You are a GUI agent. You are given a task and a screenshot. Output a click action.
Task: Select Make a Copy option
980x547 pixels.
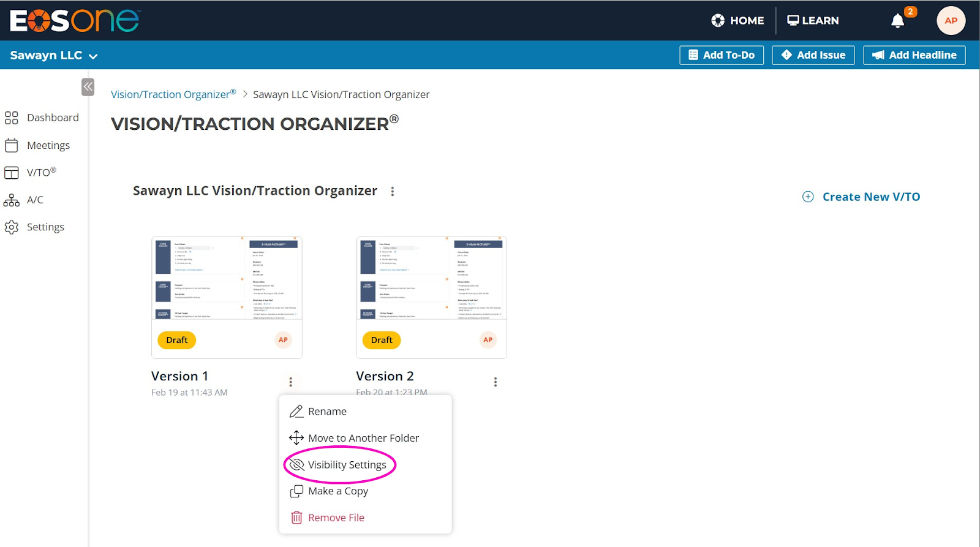coord(366,491)
